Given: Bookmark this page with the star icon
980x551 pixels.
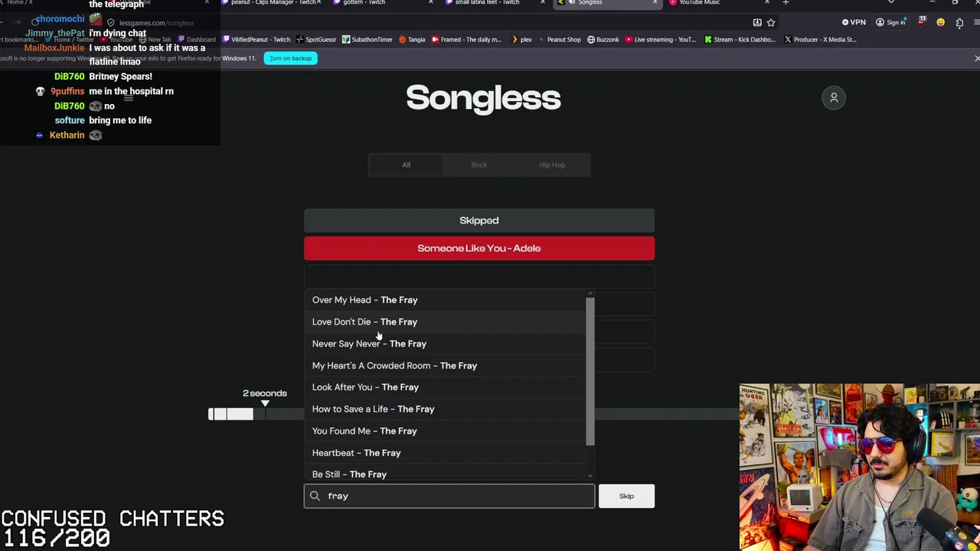Looking at the screenshot, I should coord(771,23).
